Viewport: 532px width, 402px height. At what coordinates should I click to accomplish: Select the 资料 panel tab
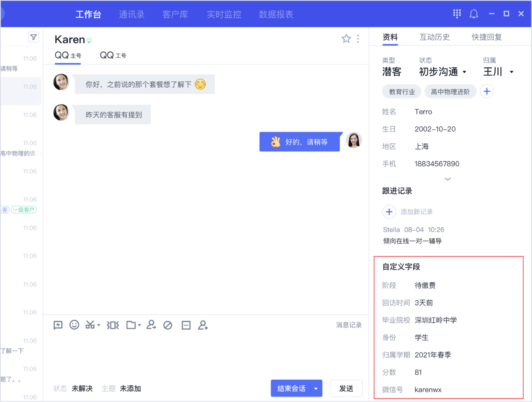pyautogui.click(x=390, y=37)
